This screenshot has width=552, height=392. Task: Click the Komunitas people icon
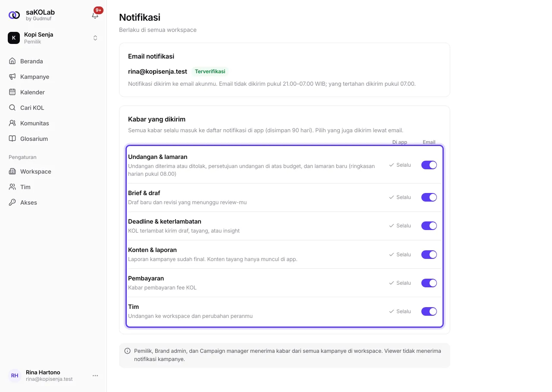click(x=12, y=123)
